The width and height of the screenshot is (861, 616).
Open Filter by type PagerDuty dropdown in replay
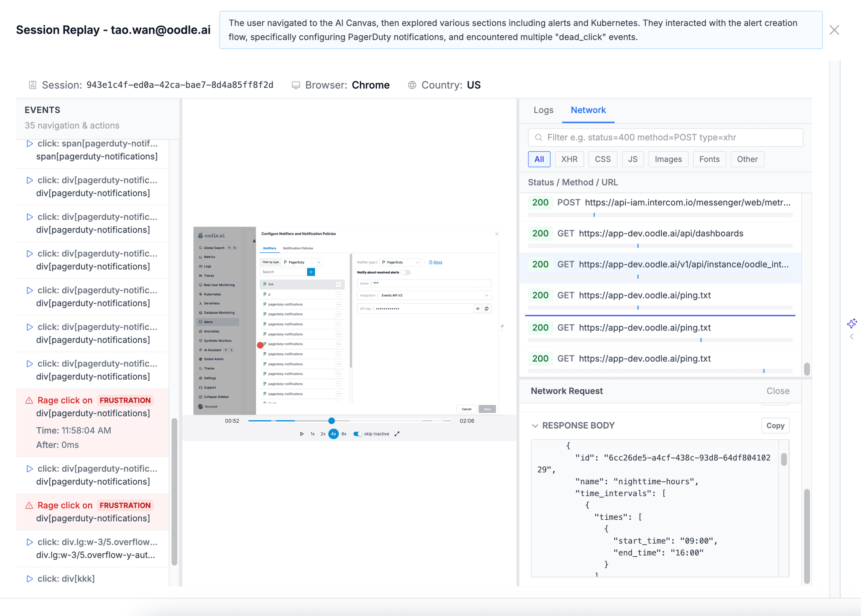pyautogui.click(x=302, y=262)
